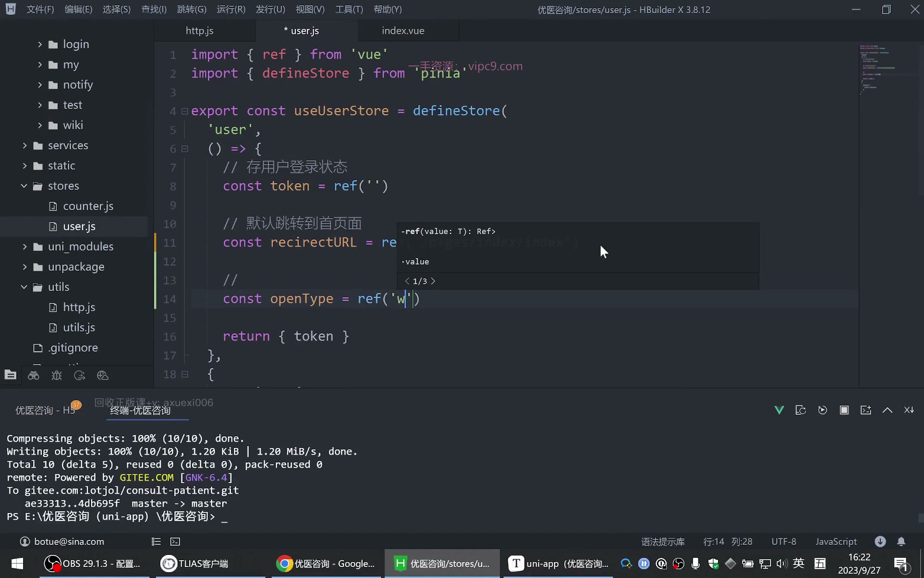This screenshot has height=578, width=924.
Task: Collapse the stores folder
Action: pos(24,186)
